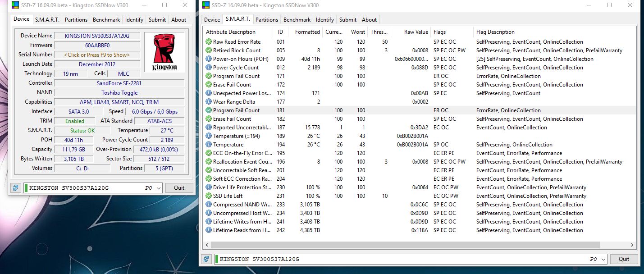Sort by the Attribute Description column header
This screenshot has height=274, width=644.
coord(238,32)
